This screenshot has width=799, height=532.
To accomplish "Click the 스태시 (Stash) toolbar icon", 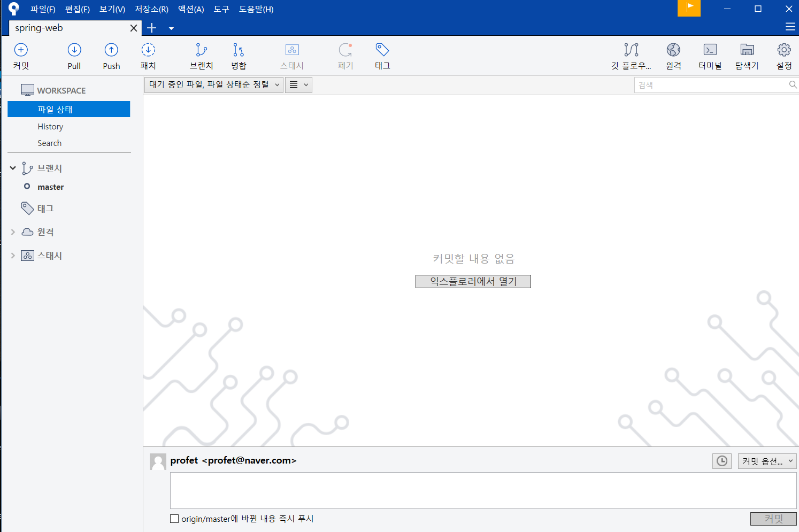I will (x=292, y=50).
